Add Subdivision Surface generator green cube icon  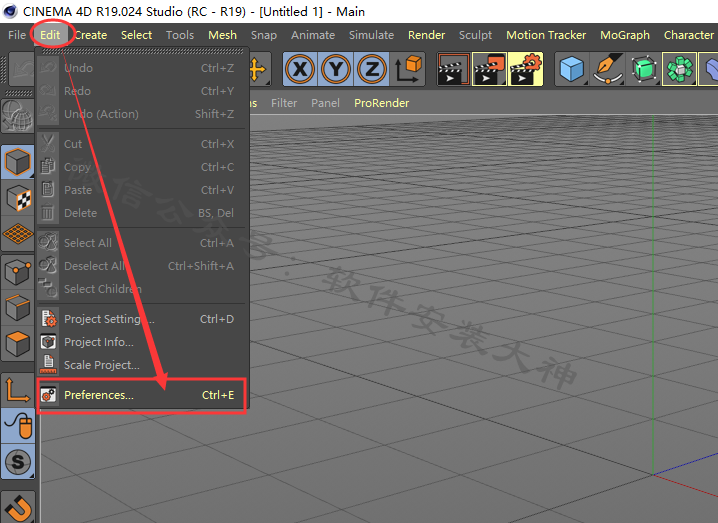(x=643, y=69)
